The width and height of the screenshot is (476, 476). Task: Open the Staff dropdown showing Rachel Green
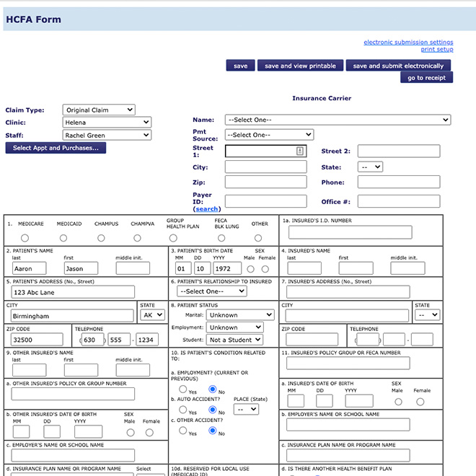click(107, 135)
